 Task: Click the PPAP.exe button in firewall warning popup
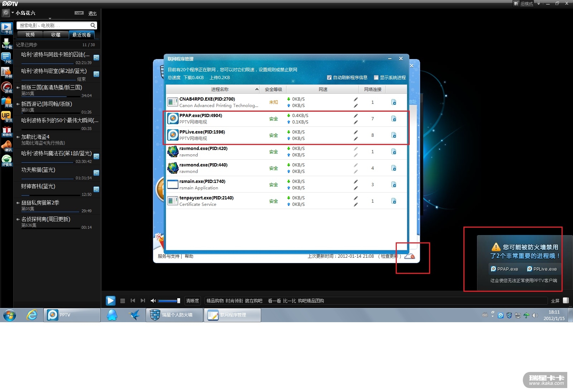pos(505,269)
